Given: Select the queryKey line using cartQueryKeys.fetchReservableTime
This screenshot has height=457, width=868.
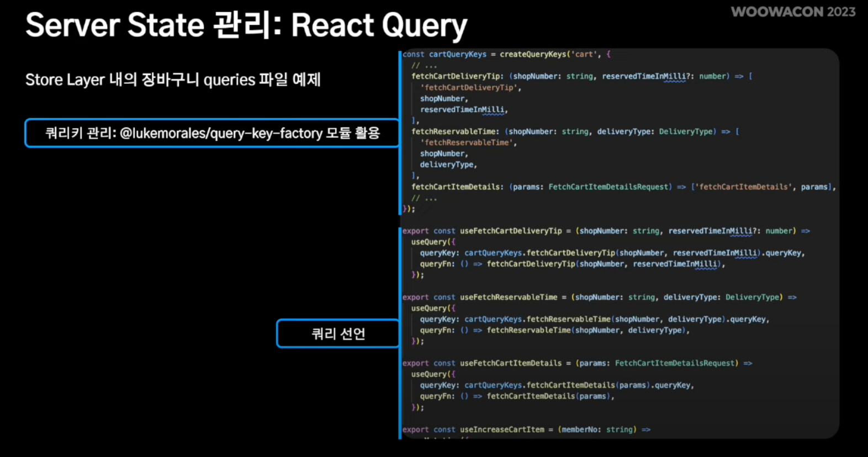Looking at the screenshot, I should click(x=594, y=319).
